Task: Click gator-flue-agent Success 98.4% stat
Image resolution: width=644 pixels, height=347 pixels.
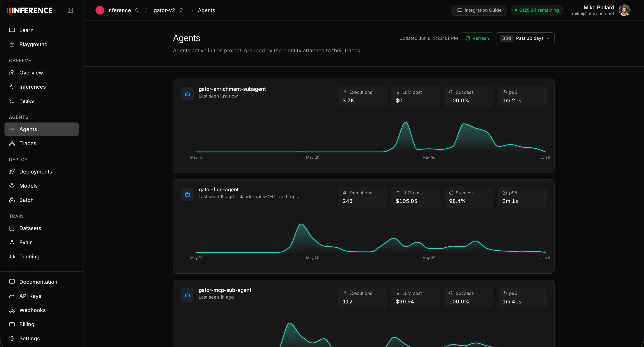Action: pyautogui.click(x=469, y=197)
